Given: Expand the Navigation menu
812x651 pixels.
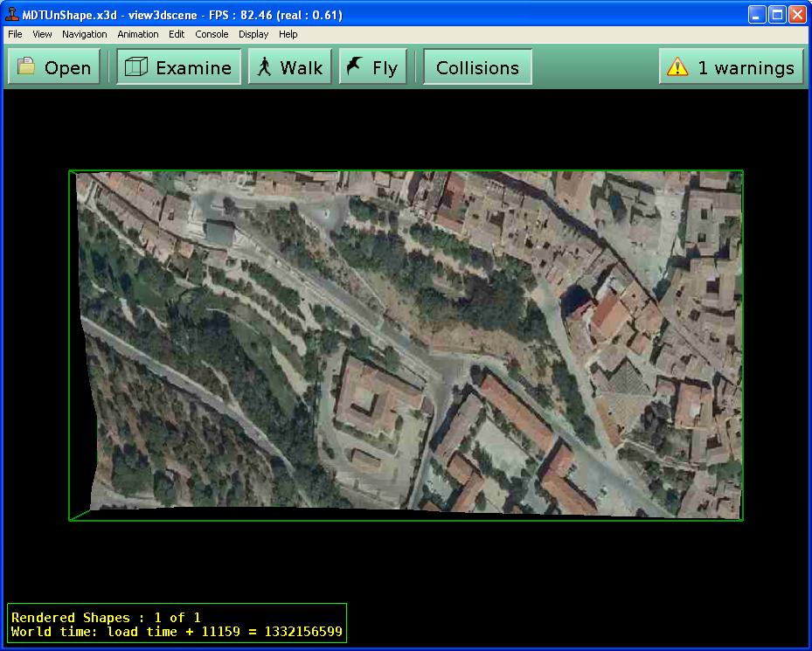Looking at the screenshot, I should [85, 34].
